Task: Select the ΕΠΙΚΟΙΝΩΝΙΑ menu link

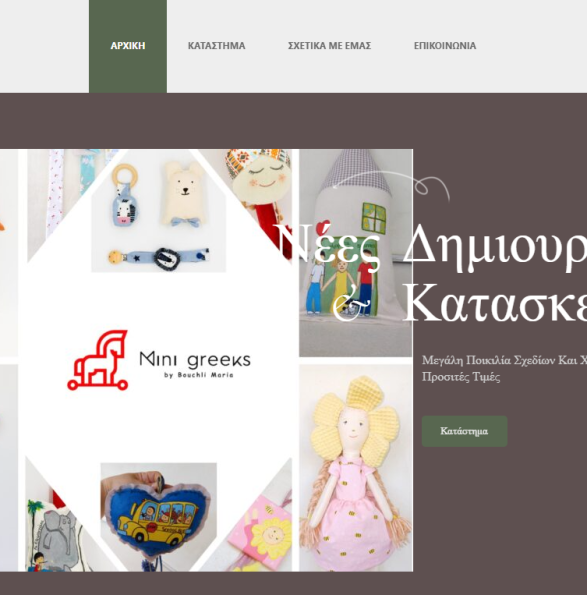Action: tap(445, 46)
